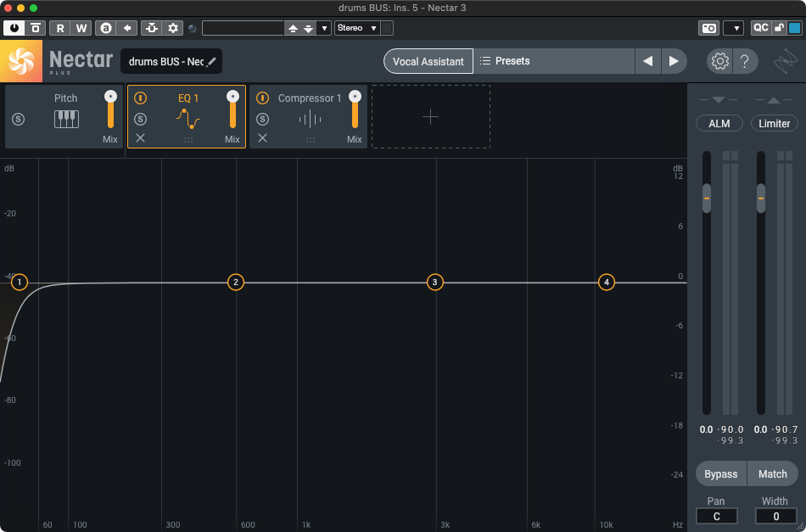Open the Vocal Assistant

[x=428, y=61]
